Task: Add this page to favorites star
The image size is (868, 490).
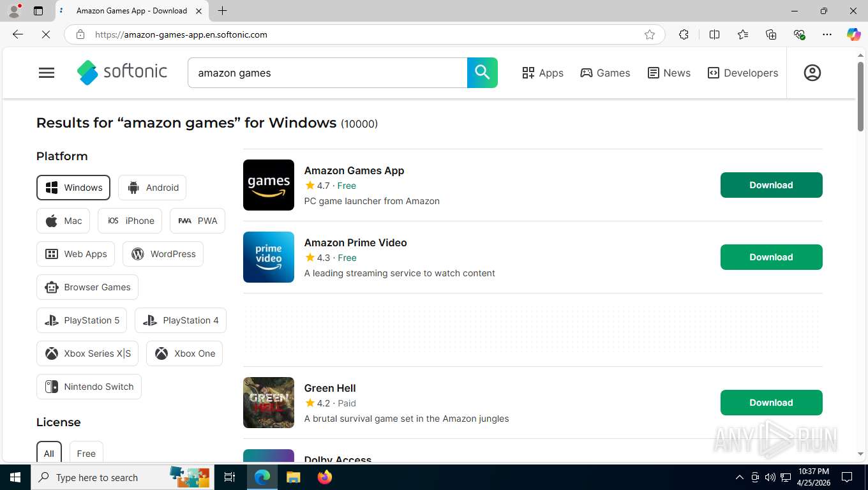Action: (650, 34)
